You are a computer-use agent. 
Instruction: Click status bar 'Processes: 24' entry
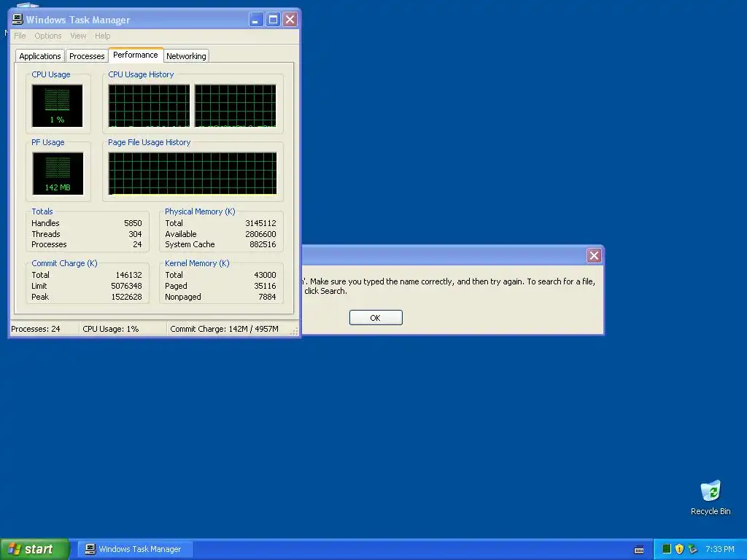[x=36, y=329]
